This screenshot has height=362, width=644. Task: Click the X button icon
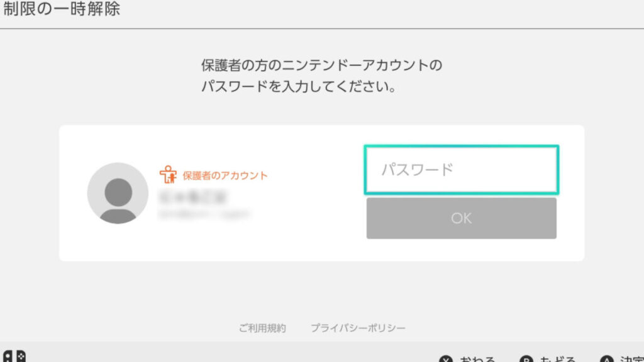pyautogui.click(x=446, y=359)
